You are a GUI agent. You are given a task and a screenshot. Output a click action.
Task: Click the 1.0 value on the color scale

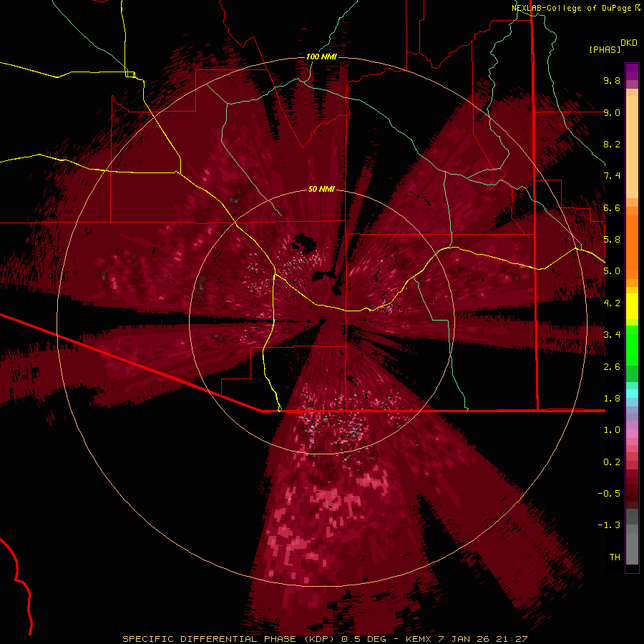612,430
